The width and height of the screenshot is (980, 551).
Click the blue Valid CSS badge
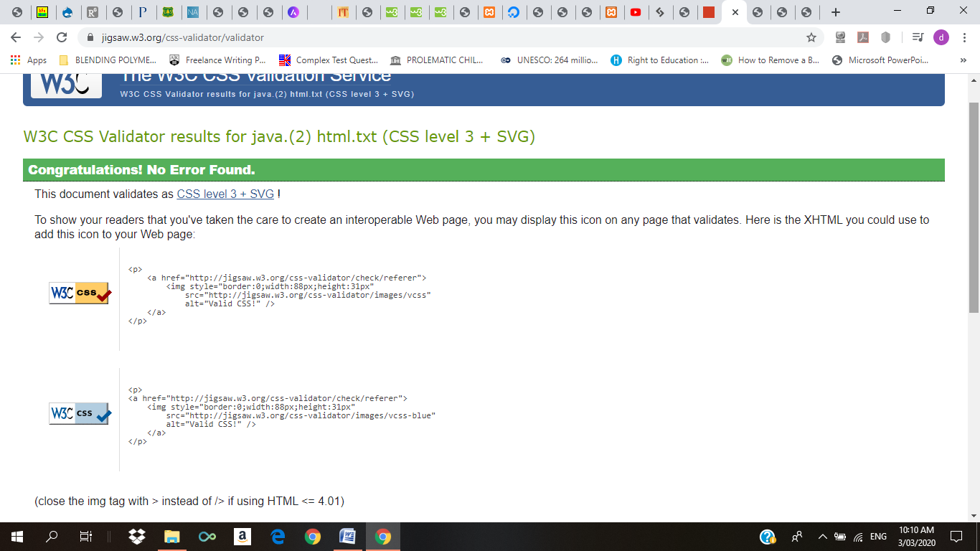[x=80, y=414]
